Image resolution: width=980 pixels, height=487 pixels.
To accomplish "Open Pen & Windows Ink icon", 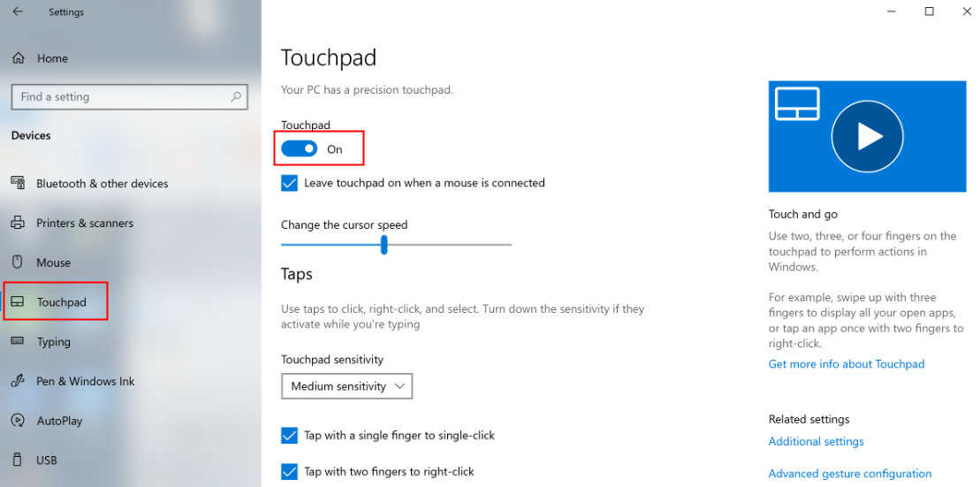I will [18, 381].
